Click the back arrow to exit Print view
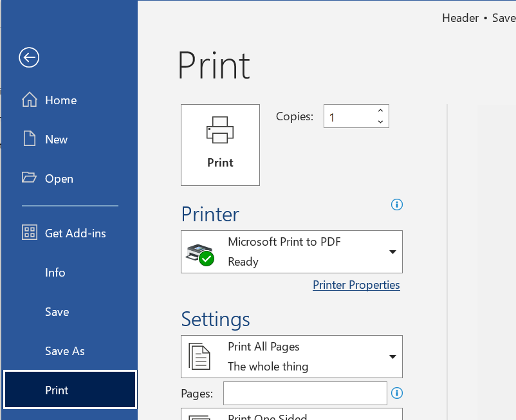The width and height of the screenshot is (516, 420). click(29, 57)
